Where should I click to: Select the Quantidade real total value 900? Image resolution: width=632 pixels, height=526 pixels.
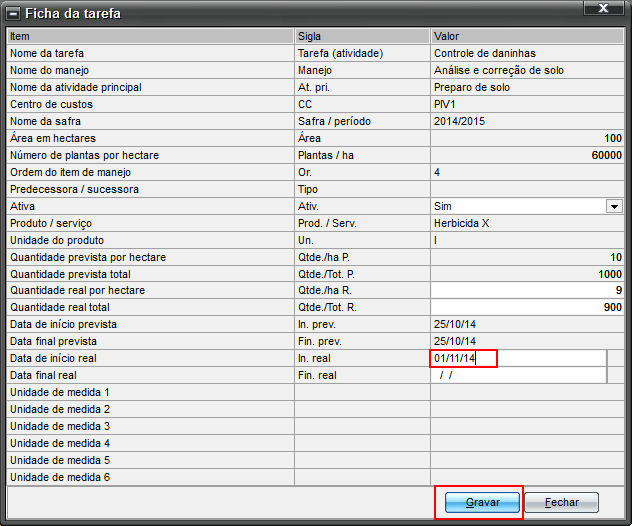click(526, 307)
